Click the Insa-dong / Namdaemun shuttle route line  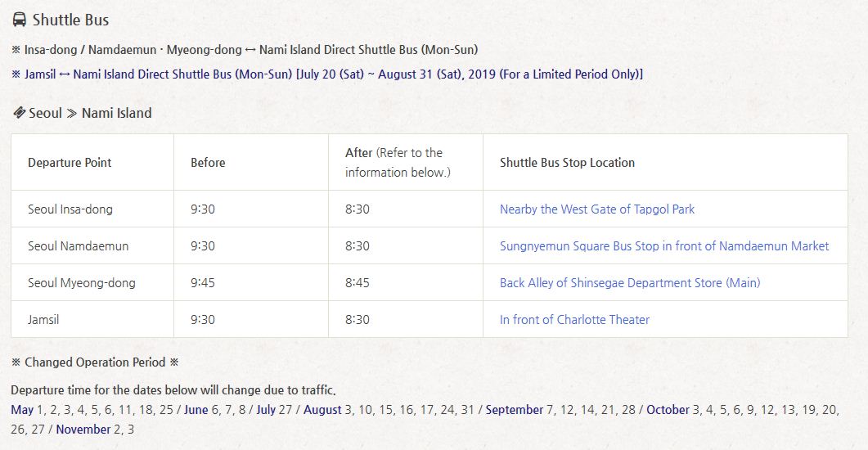point(245,50)
